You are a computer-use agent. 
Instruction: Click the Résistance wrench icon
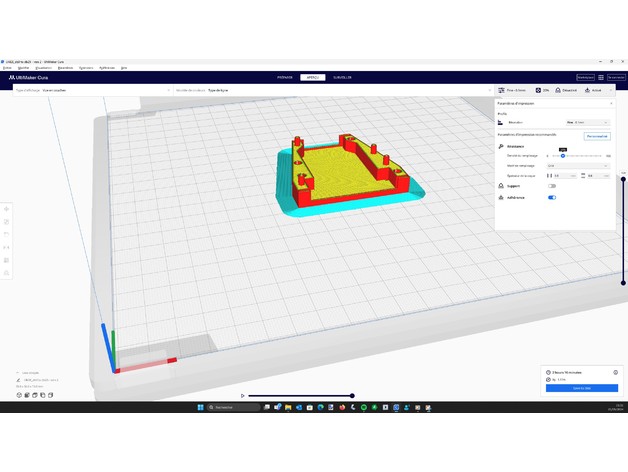pos(500,146)
